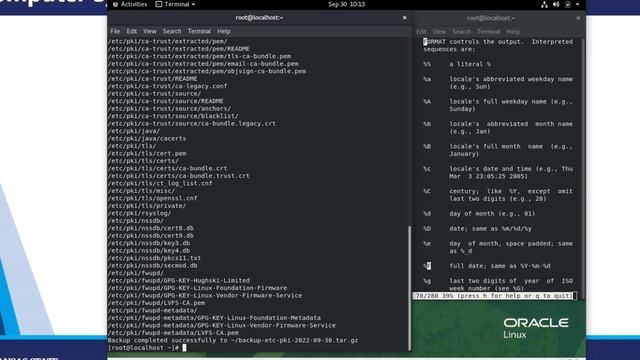640x360 pixels.
Task: Click the clock showing Sep 30 10:13
Action: [x=347, y=4]
